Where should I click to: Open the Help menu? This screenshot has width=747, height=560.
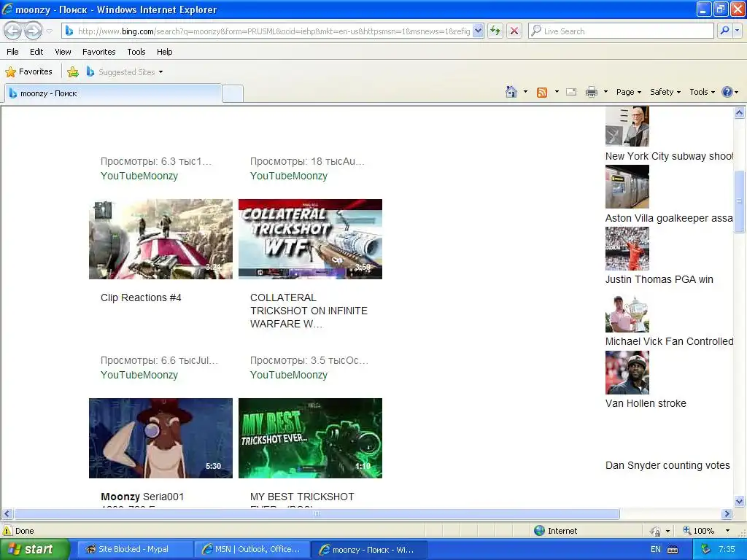(x=164, y=52)
